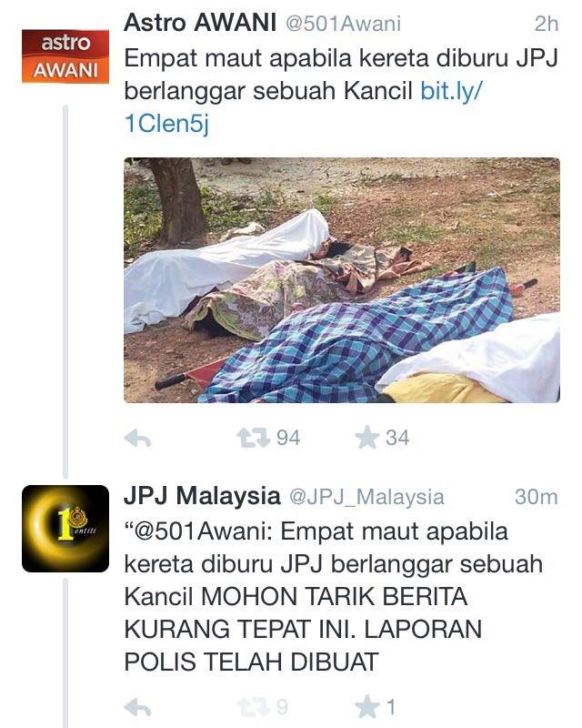Open the JPJ Malaysia profile avatar
Image resolution: width=582 pixels, height=728 pixels.
tap(65, 529)
